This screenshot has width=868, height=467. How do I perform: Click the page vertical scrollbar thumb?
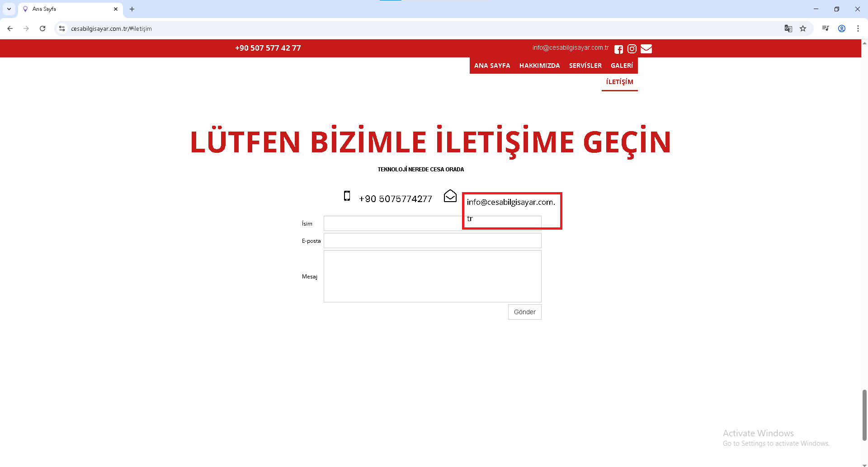tap(864, 415)
